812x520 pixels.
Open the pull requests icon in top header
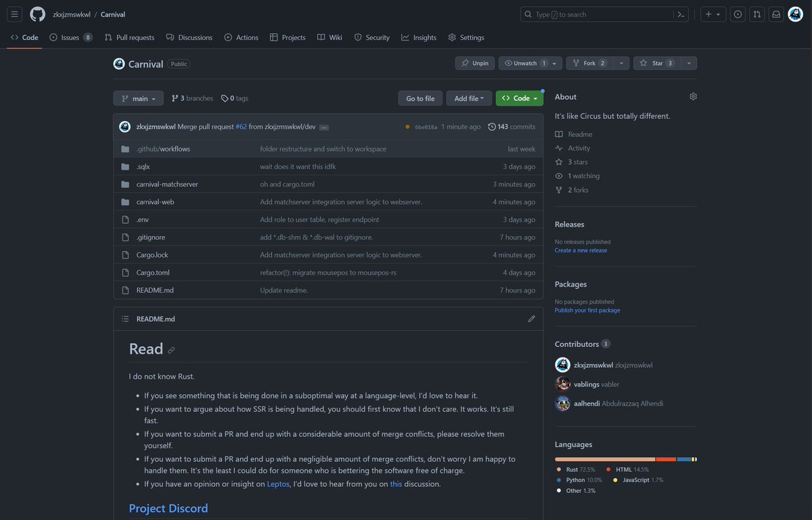[757, 14]
